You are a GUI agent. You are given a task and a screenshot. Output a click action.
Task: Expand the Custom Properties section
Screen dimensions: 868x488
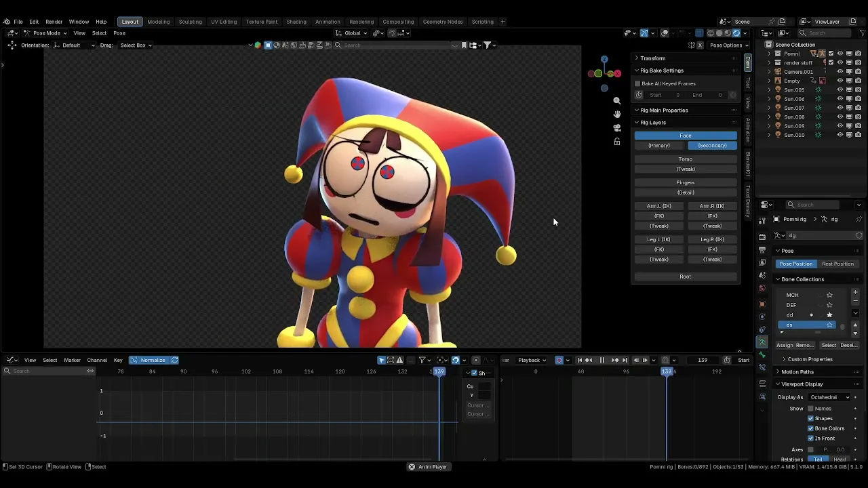[809, 359]
